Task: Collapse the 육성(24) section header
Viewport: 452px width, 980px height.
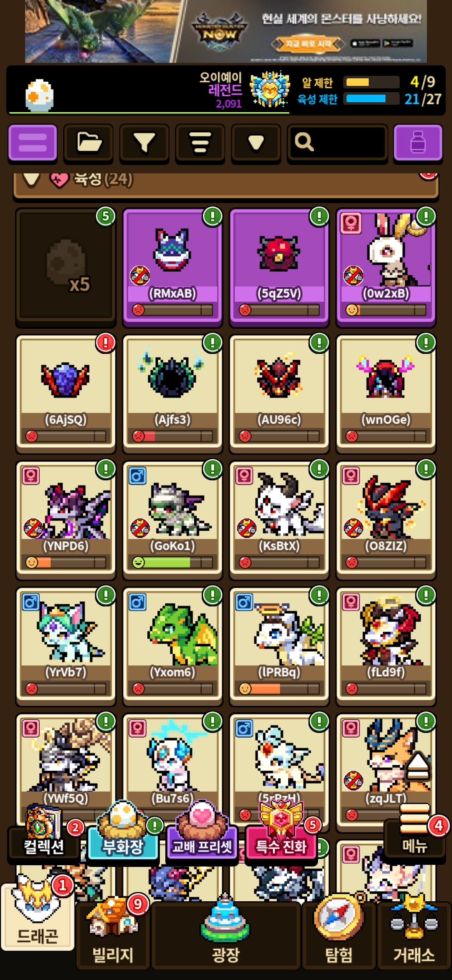Action: pyautogui.click(x=226, y=181)
